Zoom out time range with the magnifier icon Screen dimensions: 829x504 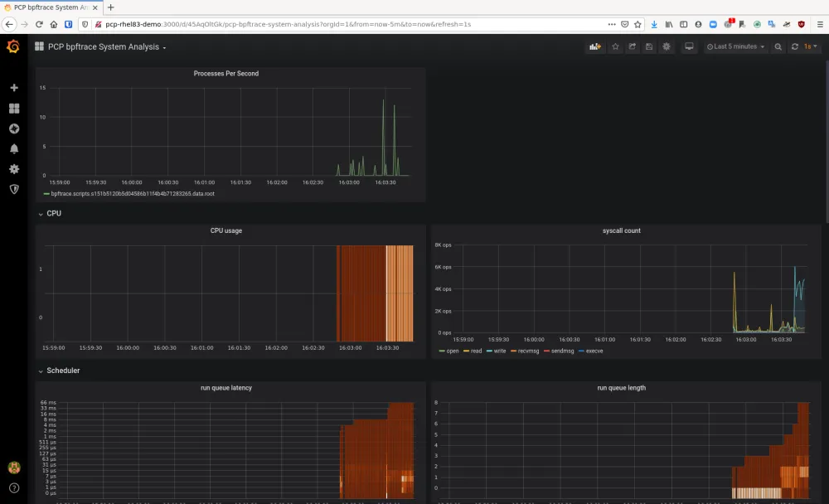(x=778, y=47)
